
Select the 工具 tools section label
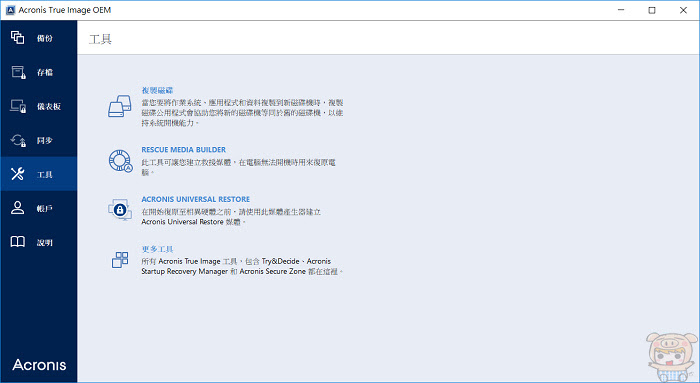45,175
